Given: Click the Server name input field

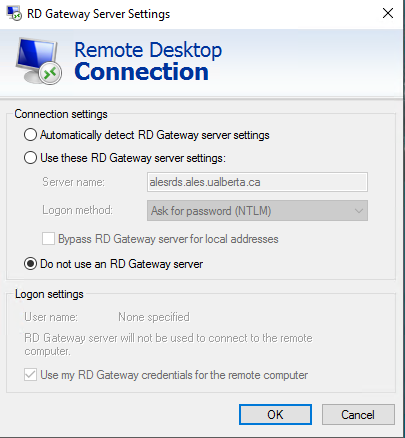Looking at the screenshot, I should (x=257, y=182).
